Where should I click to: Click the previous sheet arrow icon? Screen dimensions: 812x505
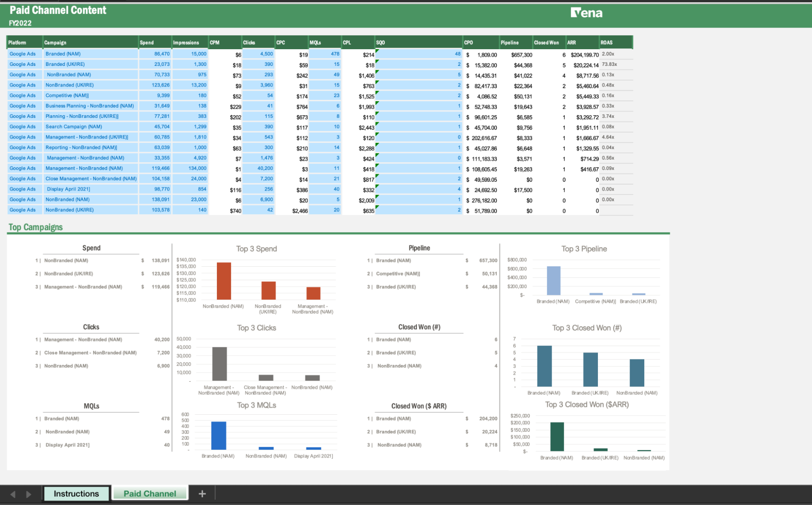(13, 494)
